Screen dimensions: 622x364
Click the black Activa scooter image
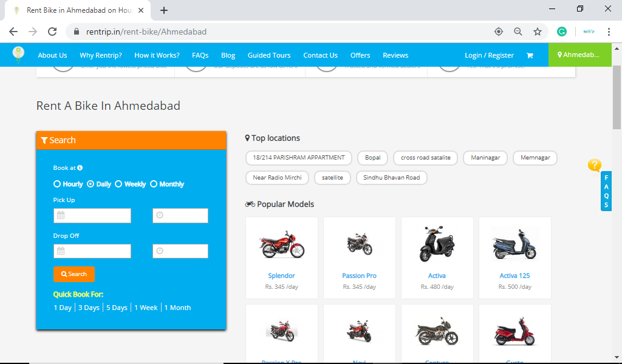(x=437, y=244)
